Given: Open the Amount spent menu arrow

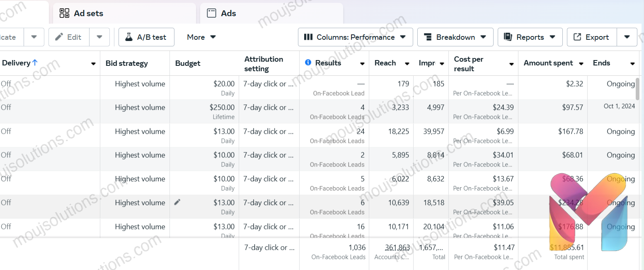Looking at the screenshot, I should (x=581, y=64).
